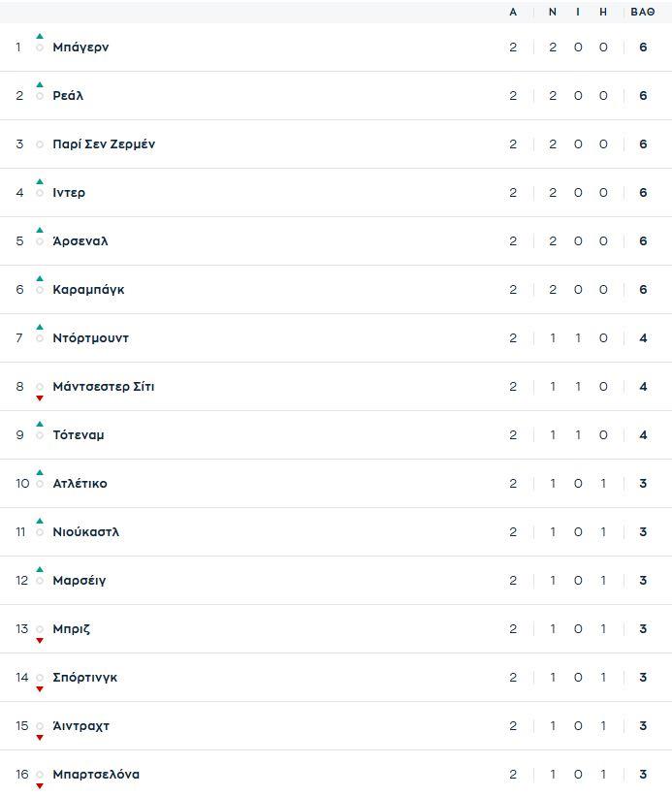Click the neutral circle beside Παρί Σεν Ζερμέν
Image resolution: width=672 pixels, height=796 pixels.
click(40, 144)
